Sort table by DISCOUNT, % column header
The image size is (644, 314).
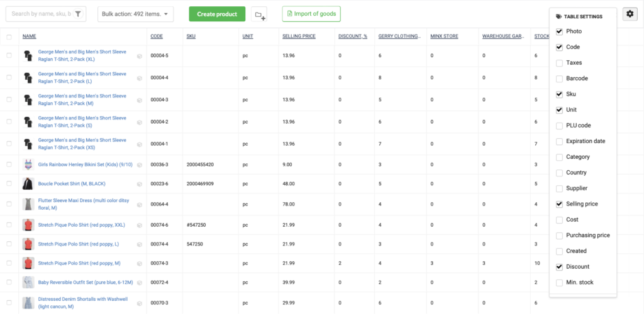pos(353,36)
